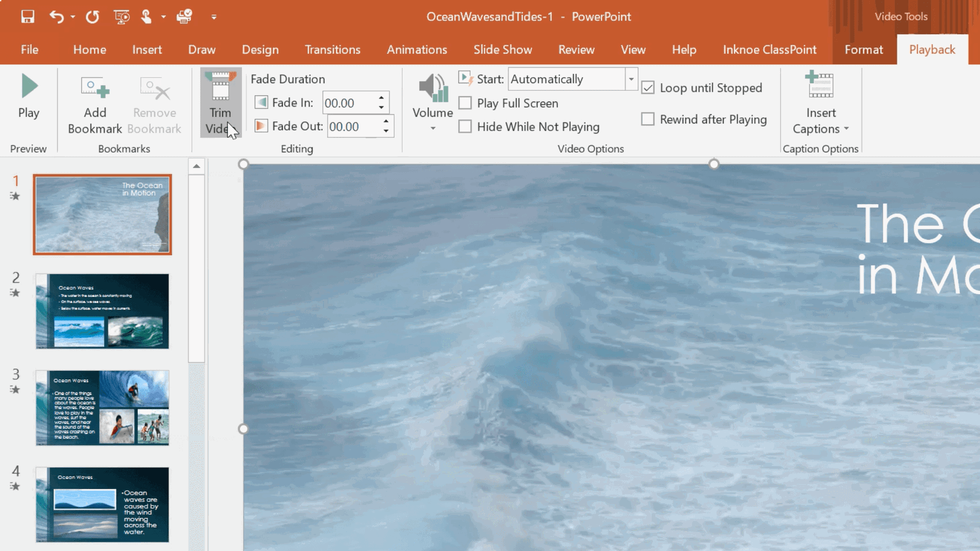Click the Redo button
980x551 pixels.
(92, 17)
